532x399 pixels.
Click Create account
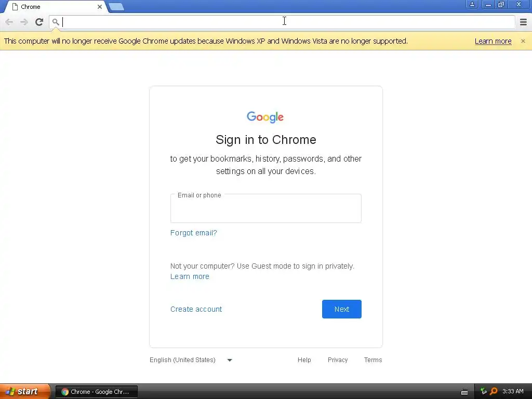point(196,309)
